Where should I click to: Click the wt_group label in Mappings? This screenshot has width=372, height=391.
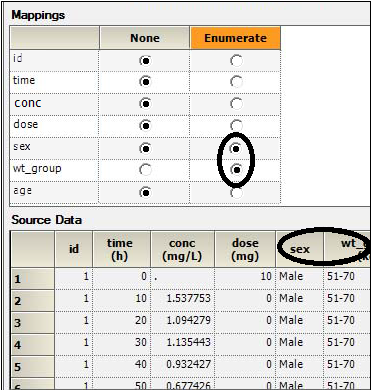[x=37, y=169]
